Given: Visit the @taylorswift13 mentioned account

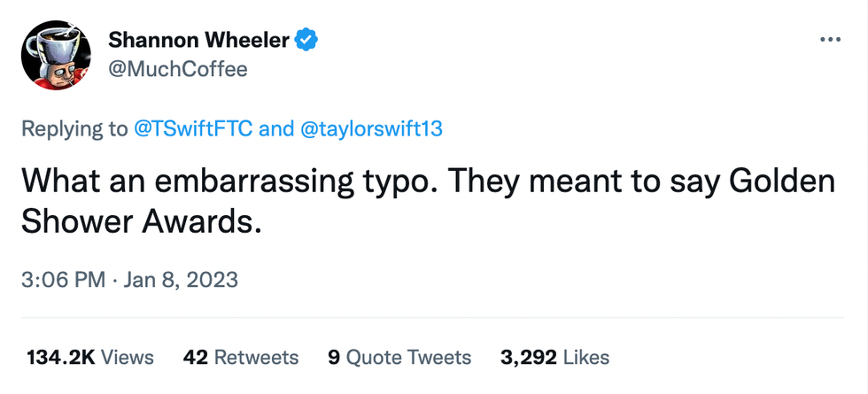Looking at the screenshot, I should click(x=371, y=129).
